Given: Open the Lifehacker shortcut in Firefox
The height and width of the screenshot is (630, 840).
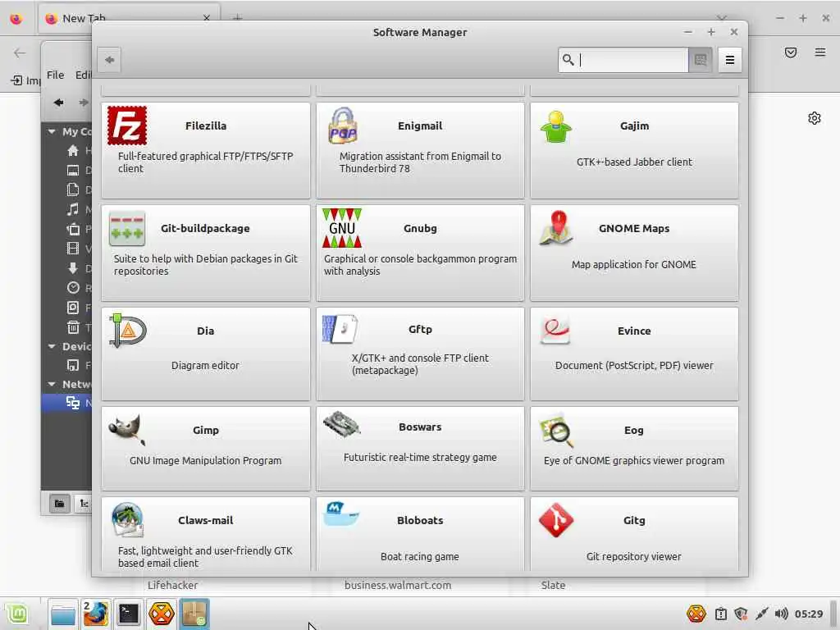Looking at the screenshot, I should pos(172,585).
